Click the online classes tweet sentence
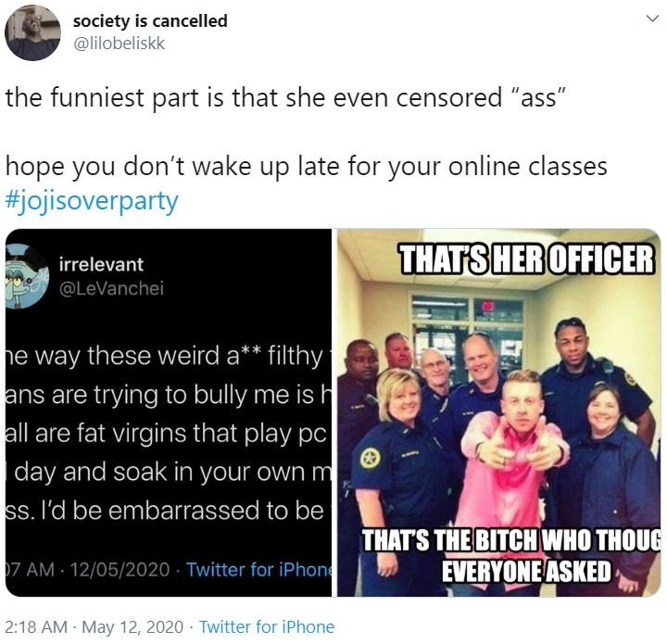This screenshot has height=644, width=667. (x=307, y=166)
